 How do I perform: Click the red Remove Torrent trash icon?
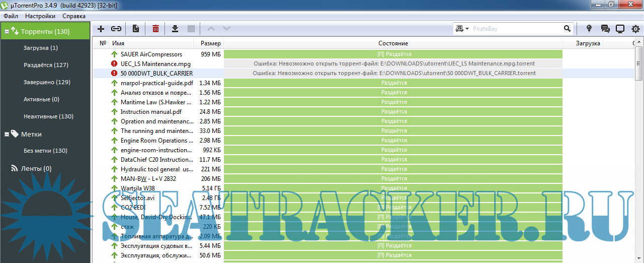tap(155, 29)
